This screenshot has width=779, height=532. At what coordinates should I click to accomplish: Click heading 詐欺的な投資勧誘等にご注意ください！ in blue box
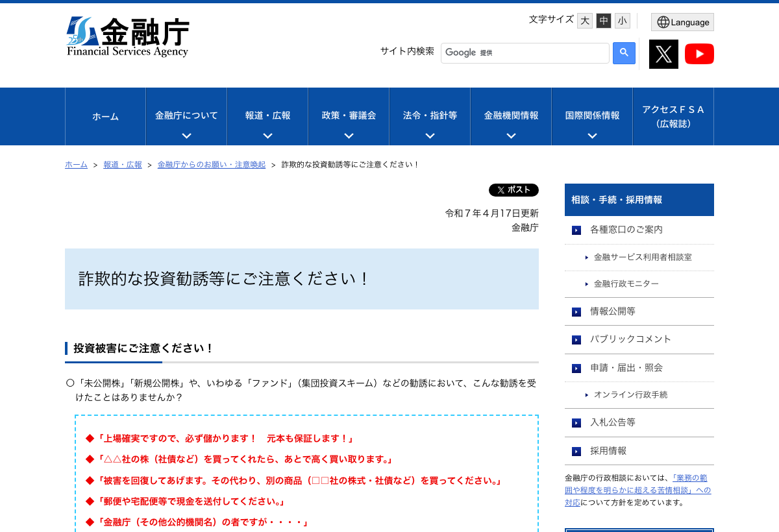point(224,279)
